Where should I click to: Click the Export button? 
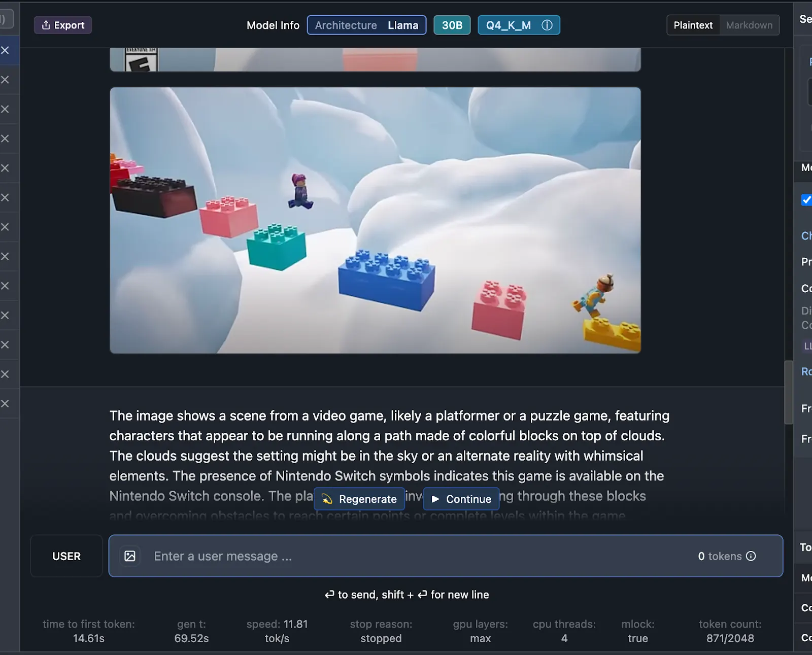point(63,25)
